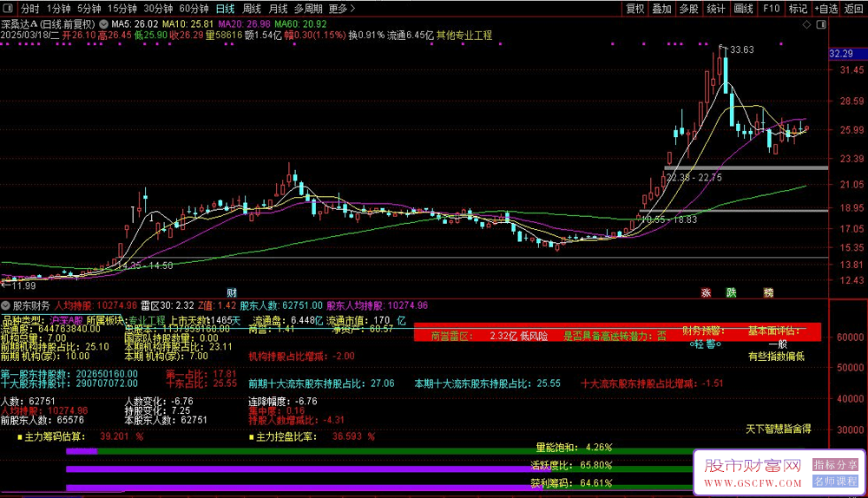
Task: Toggle the left side panel icon
Action: click(8, 9)
